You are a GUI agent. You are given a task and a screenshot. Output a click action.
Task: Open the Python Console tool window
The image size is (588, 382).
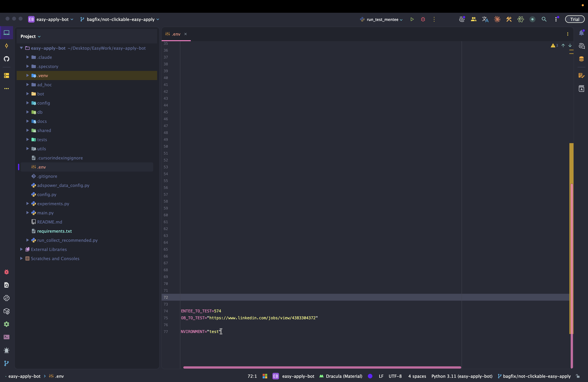tap(6, 298)
